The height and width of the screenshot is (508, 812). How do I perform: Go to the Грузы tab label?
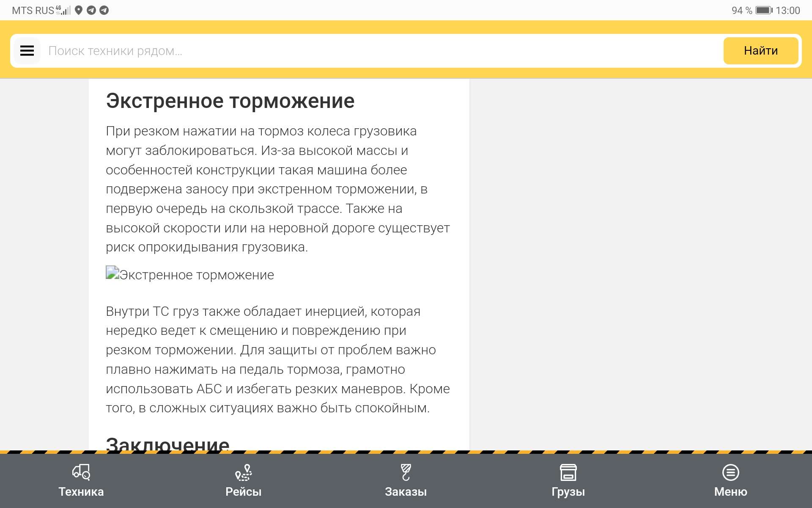(568, 492)
